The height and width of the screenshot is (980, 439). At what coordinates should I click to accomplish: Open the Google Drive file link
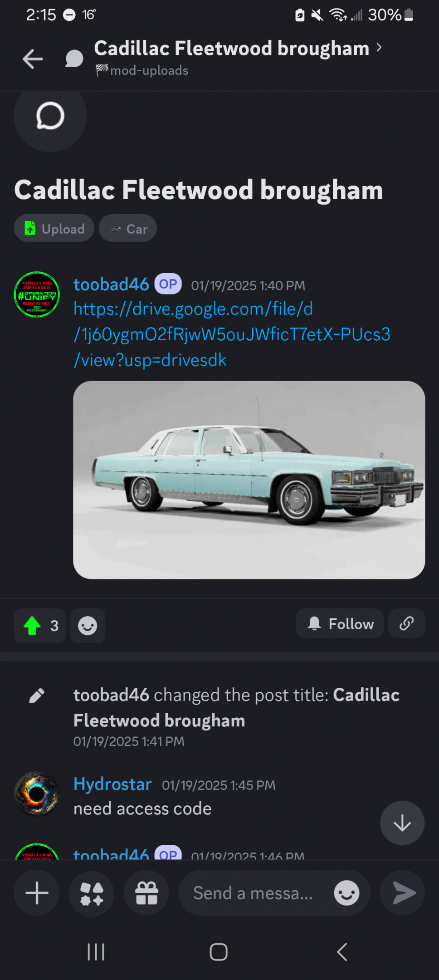pos(232,334)
